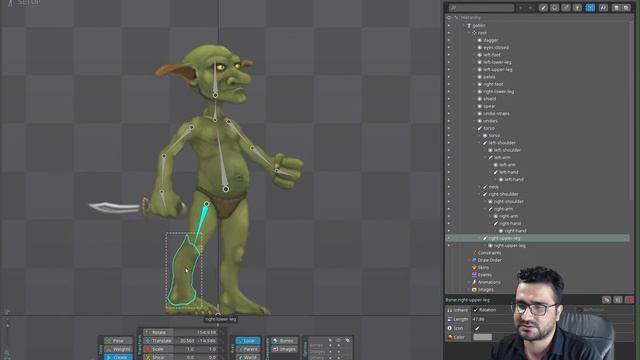Select the Pose tool
640x360 pixels.
(x=118, y=341)
